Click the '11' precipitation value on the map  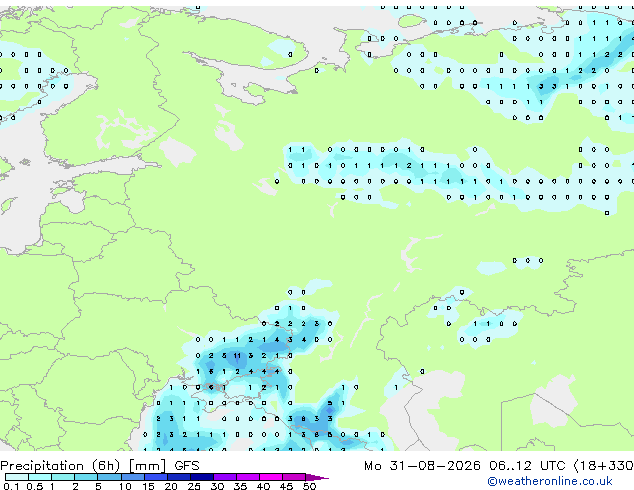237,356
